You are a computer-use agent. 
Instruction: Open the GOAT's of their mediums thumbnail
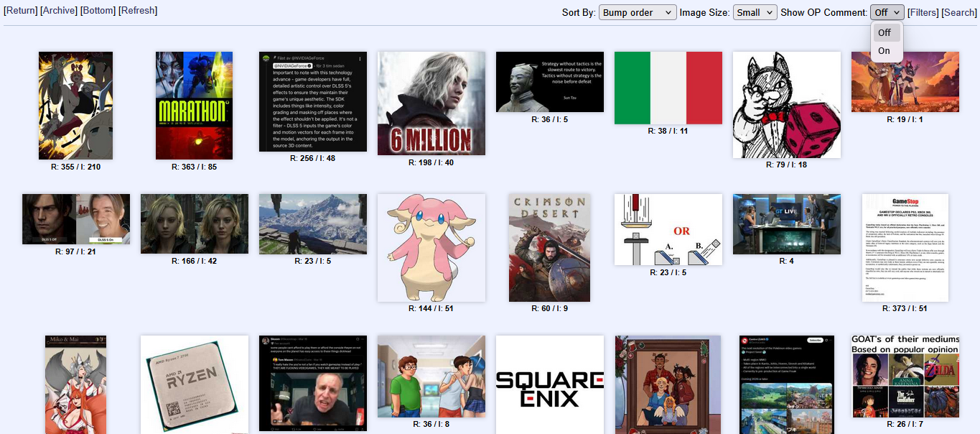tap(905, 377)
